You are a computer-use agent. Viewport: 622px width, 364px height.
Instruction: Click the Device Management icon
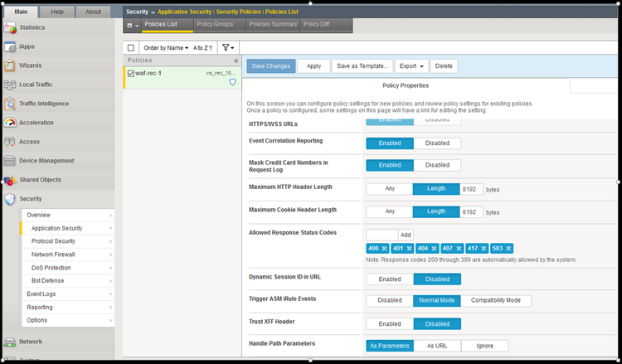tap(10, 161)
